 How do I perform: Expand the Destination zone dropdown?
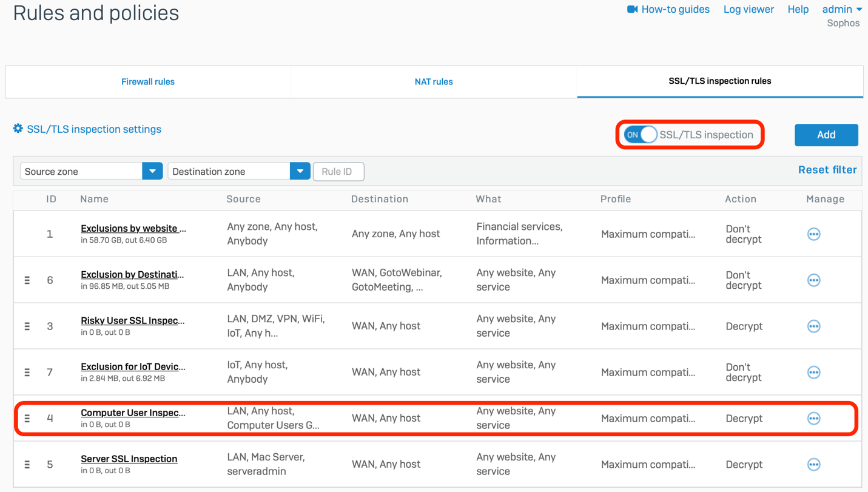coord(300,172)
